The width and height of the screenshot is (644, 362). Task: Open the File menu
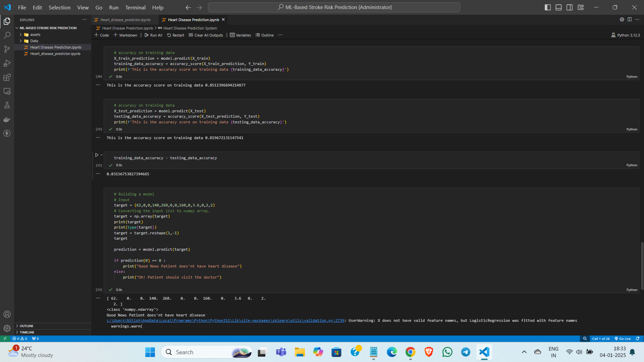[22, 7]
